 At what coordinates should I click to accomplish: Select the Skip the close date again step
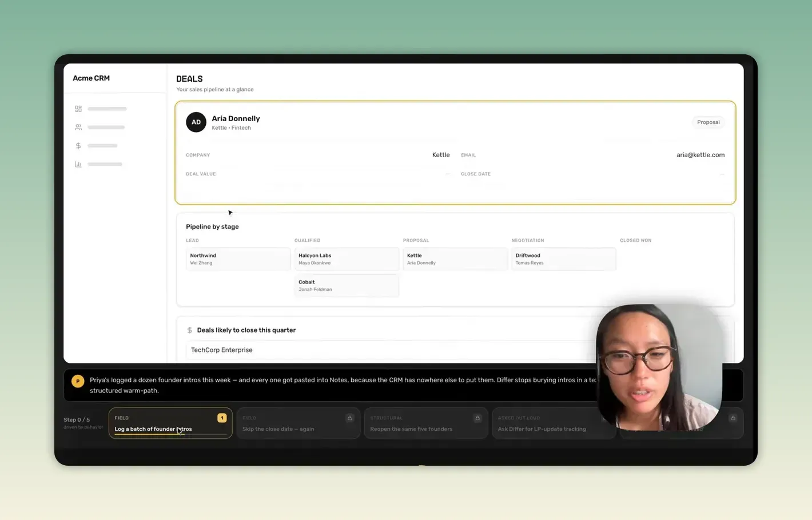298,423
